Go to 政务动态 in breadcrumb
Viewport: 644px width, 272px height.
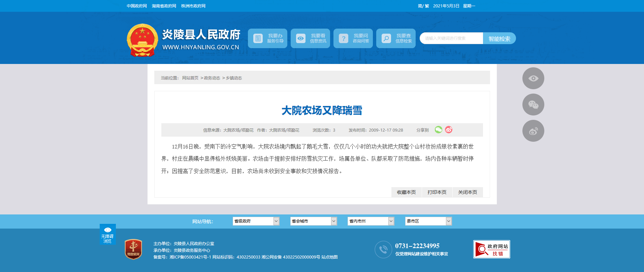click(212, 78)
